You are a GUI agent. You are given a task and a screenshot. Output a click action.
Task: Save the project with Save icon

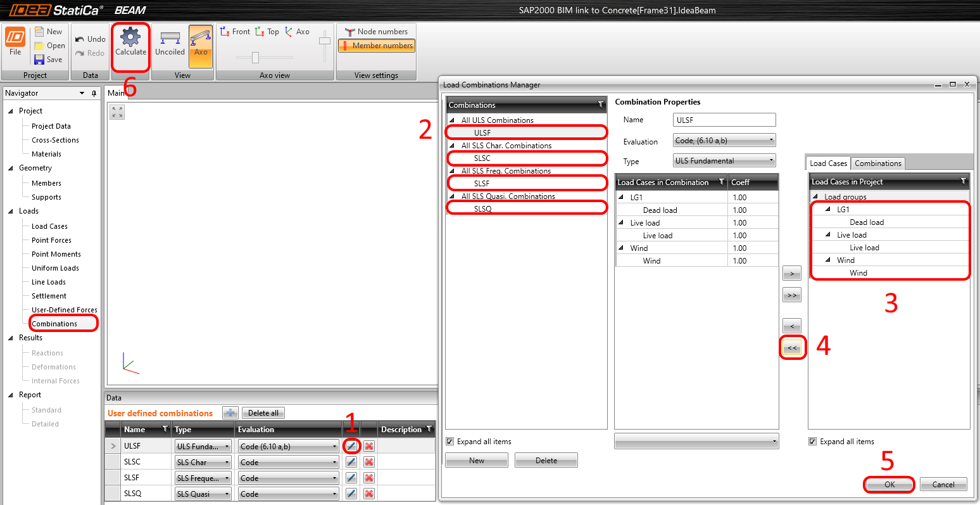39,60
